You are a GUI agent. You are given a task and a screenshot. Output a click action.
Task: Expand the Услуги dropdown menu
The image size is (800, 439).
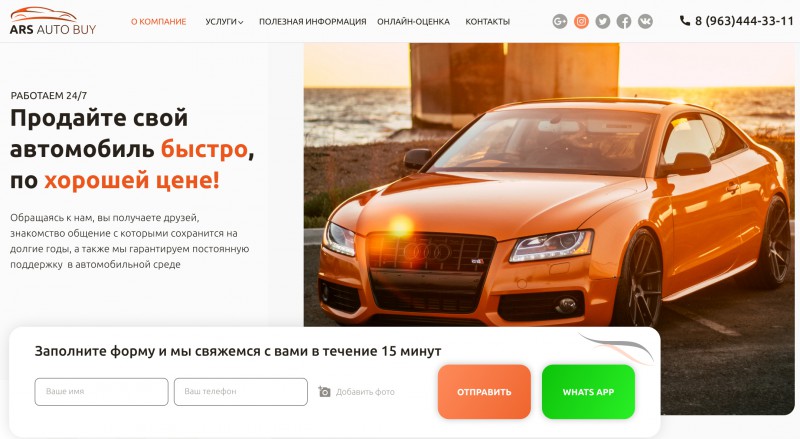(224, 21)
